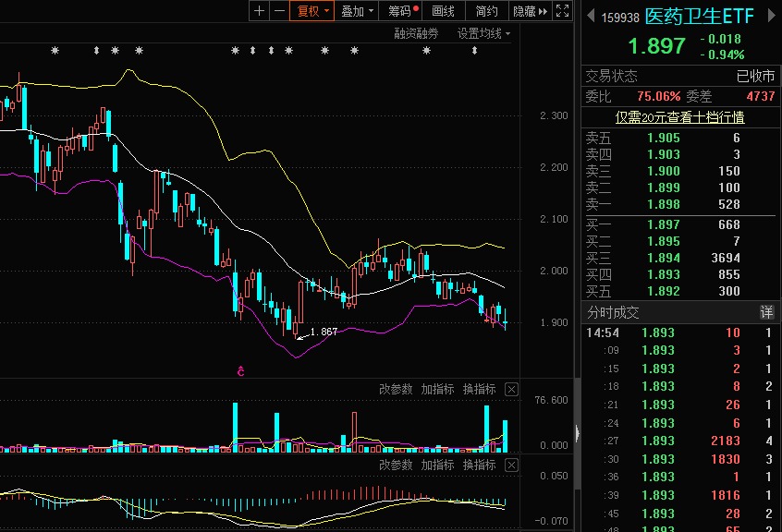This screenshot has height=532, width=782.
Task: Click the trade row with volume 2183
Action: click(679, 441)
